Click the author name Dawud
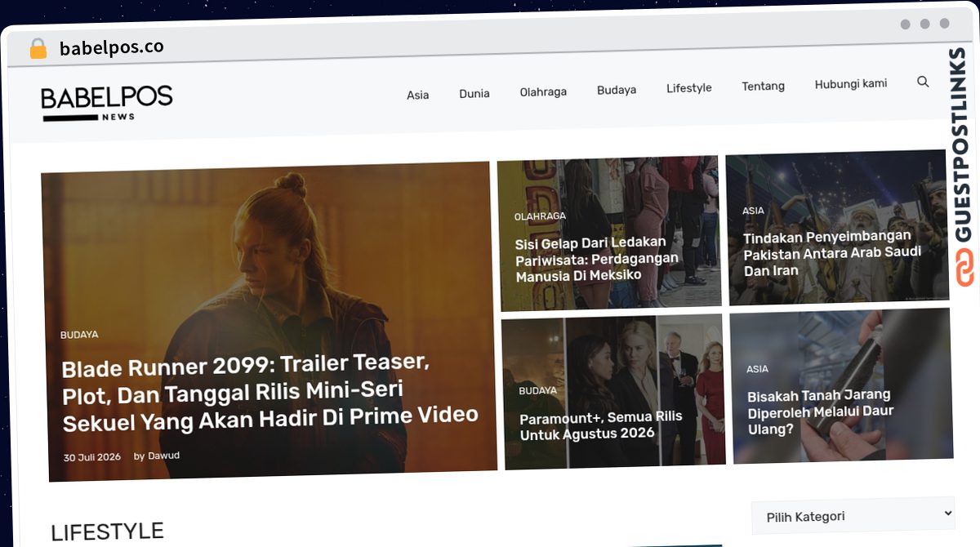Image resolution: width=980 pixels, height=547 pixels. tap(163, 456)
